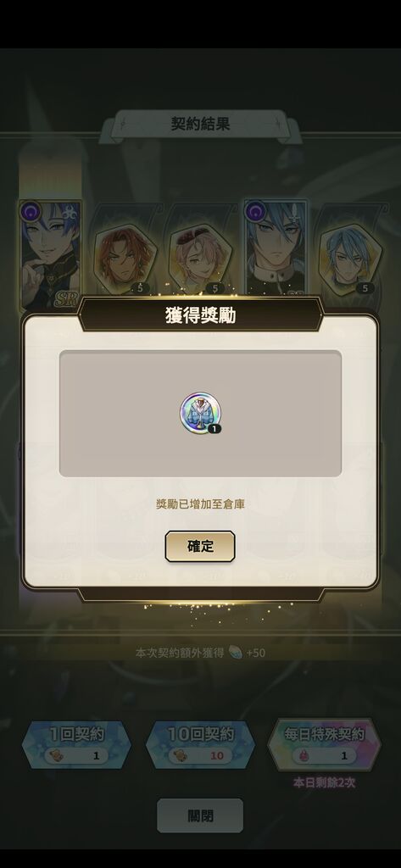
Task: Click the feather bonus icon next to +50
Action: (x=235, y=653)
